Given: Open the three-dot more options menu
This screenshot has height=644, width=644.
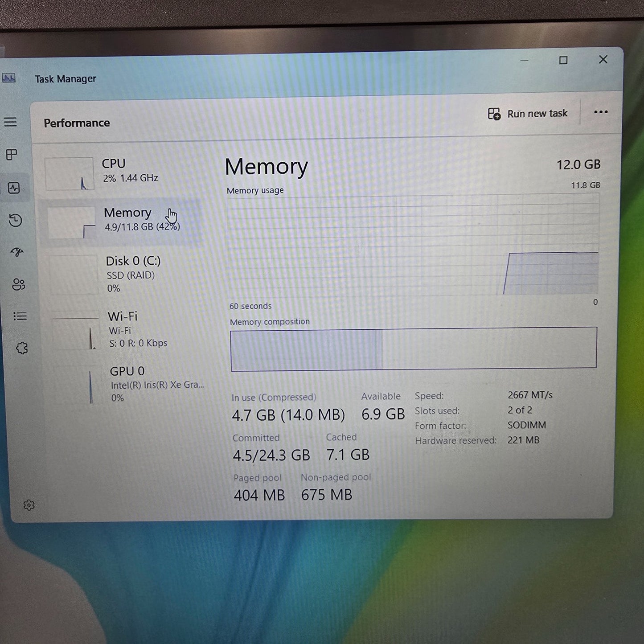Looking at the screenshot, I should tap(600, 112).
